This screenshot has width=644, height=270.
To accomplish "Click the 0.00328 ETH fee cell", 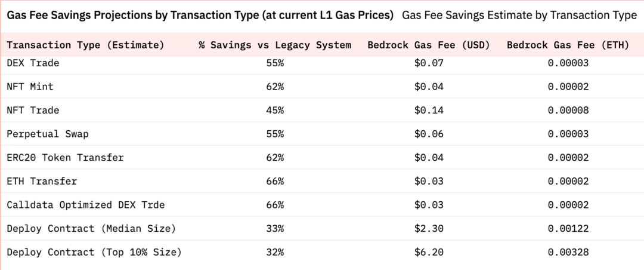I will coord(568,252).
